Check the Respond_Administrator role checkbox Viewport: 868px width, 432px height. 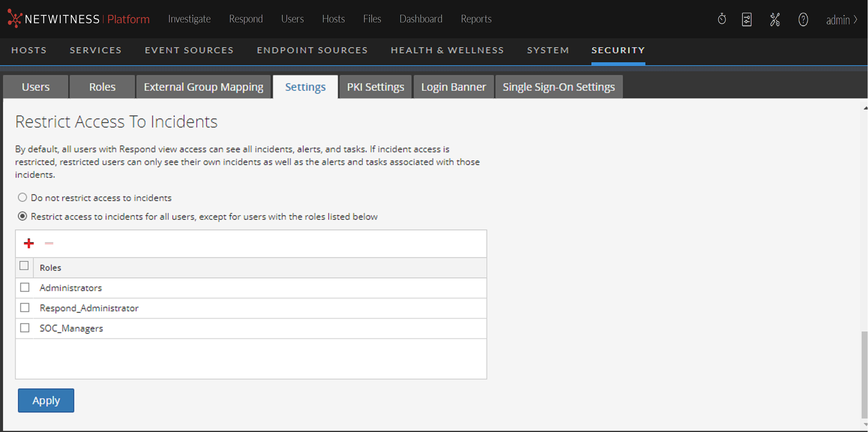pos(25,308)
